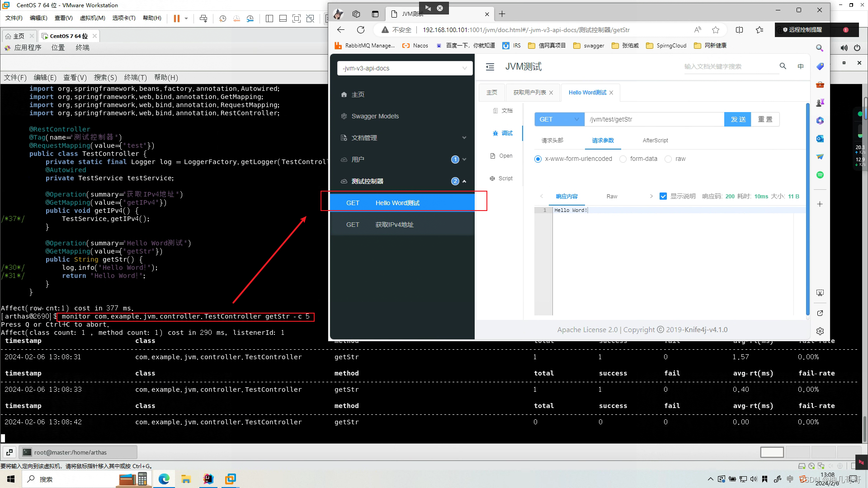868x488 pixels.
Task: Refresh the Edge page
Action: point(361,30)
